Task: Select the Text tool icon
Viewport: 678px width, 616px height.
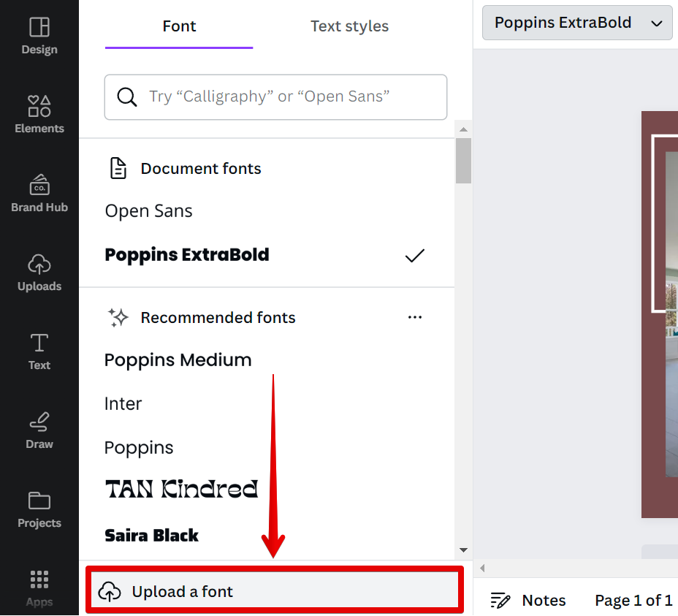Action: (x=39, y=343)
